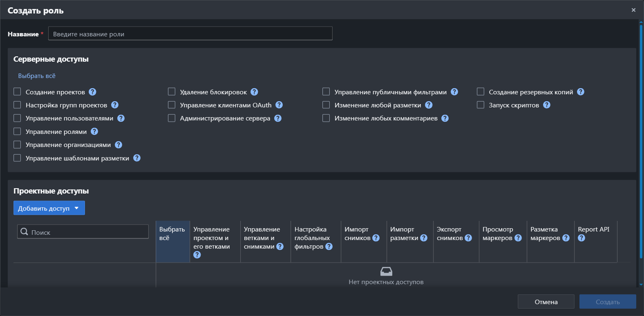Click Выбрать всё link in server permissions

pos(37,76)
